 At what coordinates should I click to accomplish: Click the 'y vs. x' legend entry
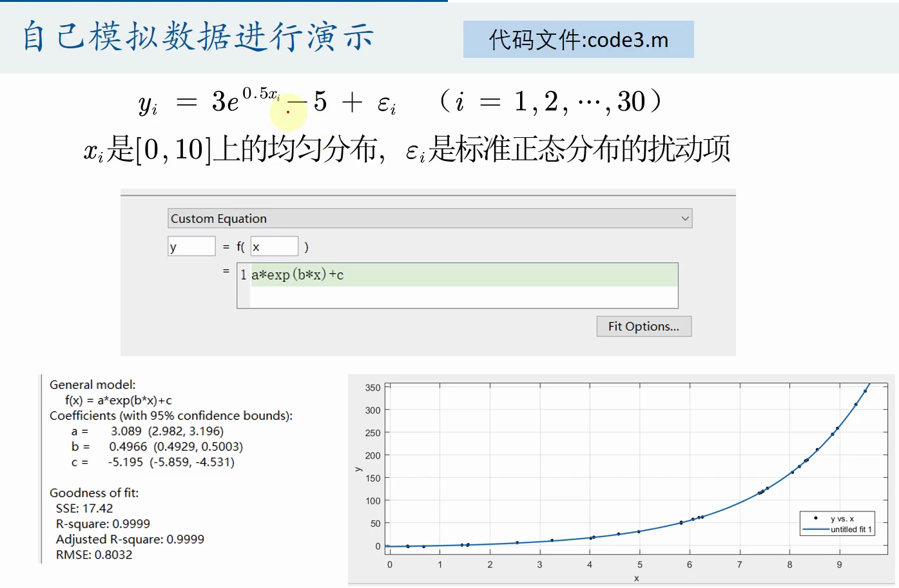(x=842, y=518)
